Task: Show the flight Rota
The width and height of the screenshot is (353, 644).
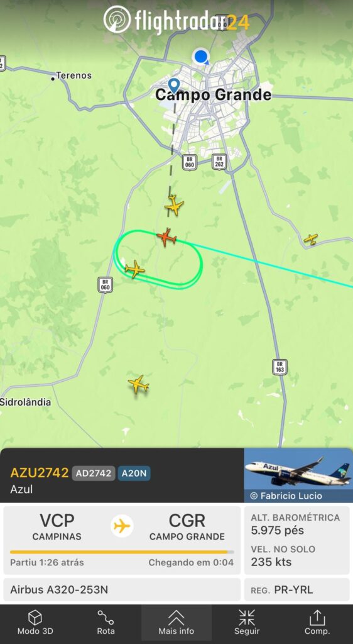Action: 106,623
